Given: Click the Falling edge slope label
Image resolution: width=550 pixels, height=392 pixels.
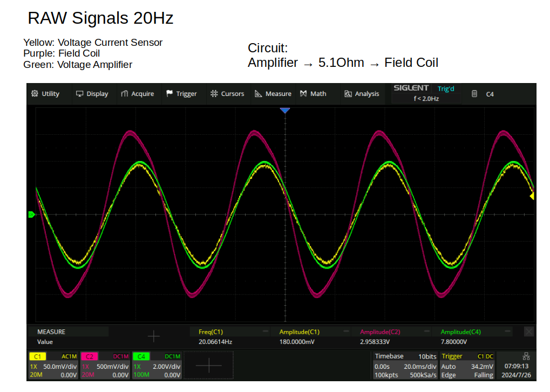Looking at the screenshot, I should pos(484,375).
